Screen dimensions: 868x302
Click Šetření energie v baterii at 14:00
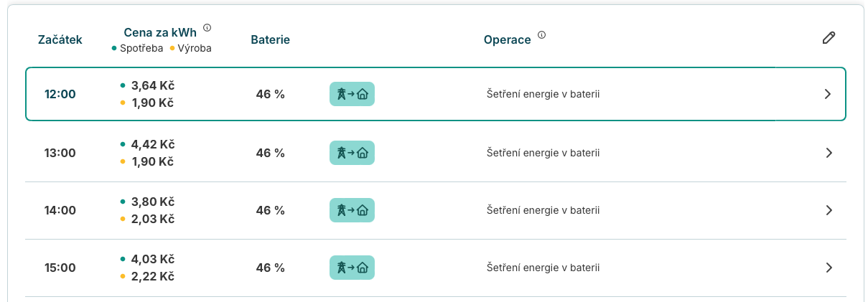543,210
